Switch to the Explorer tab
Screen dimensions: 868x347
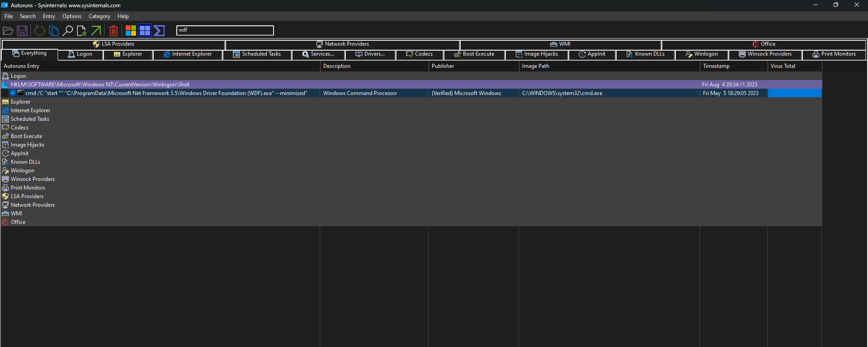click(128, 54)
